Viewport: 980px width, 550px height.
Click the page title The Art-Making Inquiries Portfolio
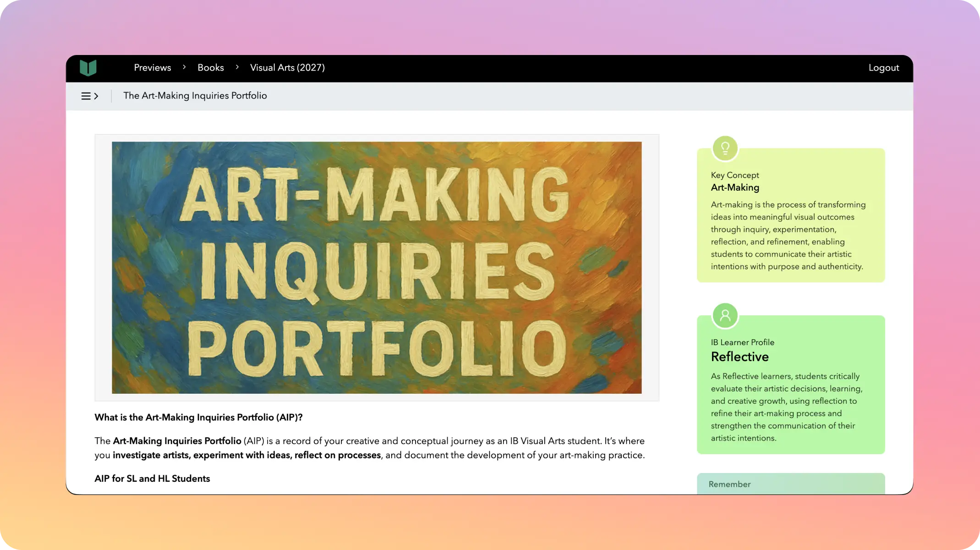coord(195,96)
